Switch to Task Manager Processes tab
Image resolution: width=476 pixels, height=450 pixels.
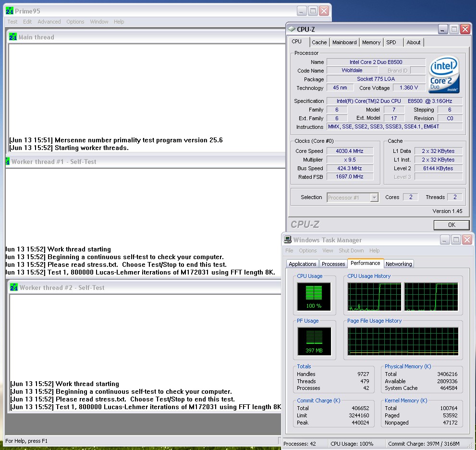[x=333, y=264]
